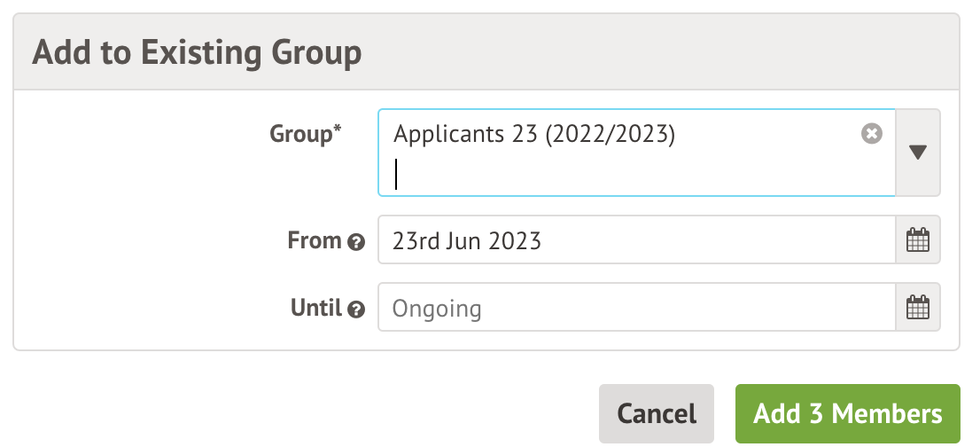
Task: Open the From date calendar picker
Action: coord(918,239)
